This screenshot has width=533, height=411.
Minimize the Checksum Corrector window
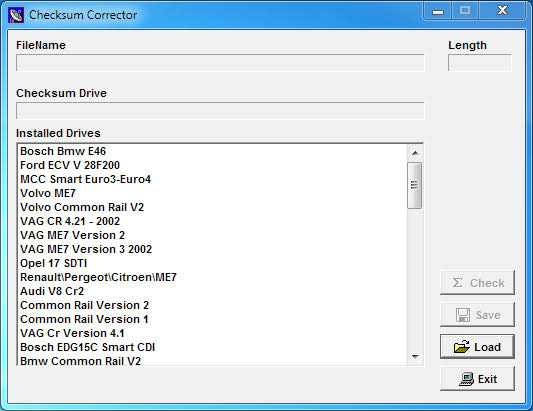tap(438, 11)
